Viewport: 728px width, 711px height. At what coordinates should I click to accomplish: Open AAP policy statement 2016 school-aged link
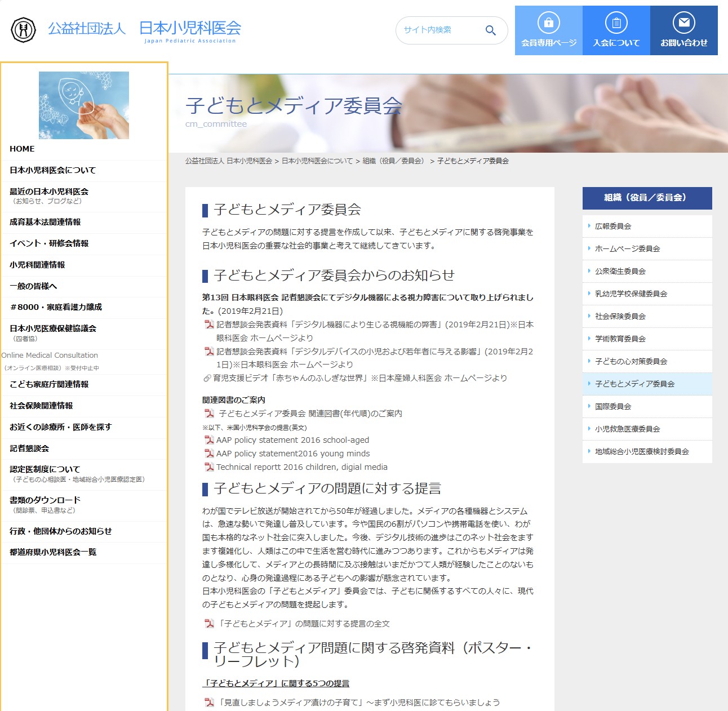pyautogui.click(x=292, y=440)
